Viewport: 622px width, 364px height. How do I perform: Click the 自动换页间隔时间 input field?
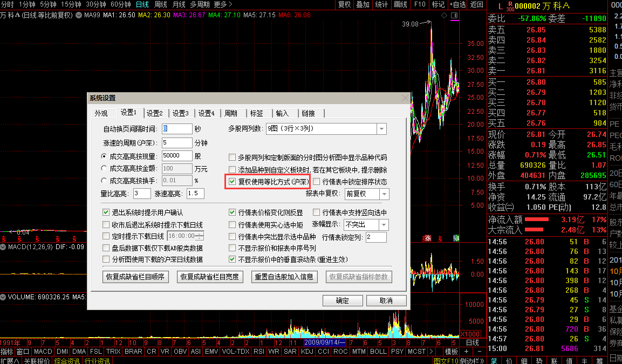click(x=177, y=129)
